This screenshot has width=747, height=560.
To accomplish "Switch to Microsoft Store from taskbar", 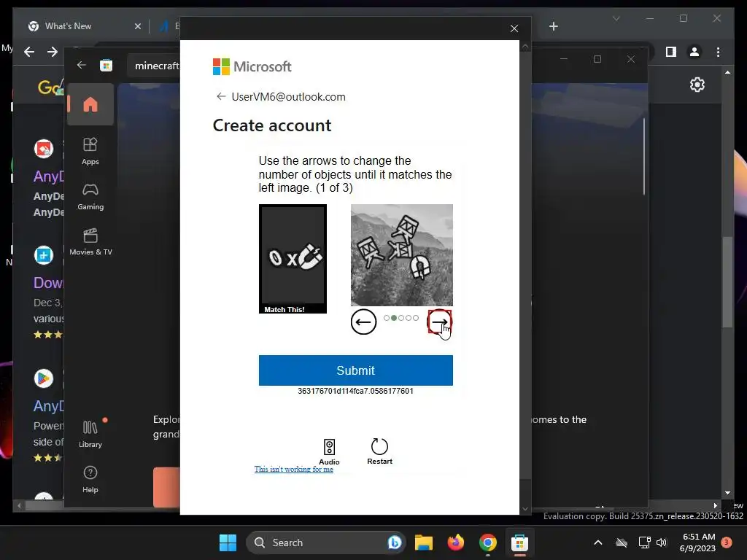I will tap(519, 542).
